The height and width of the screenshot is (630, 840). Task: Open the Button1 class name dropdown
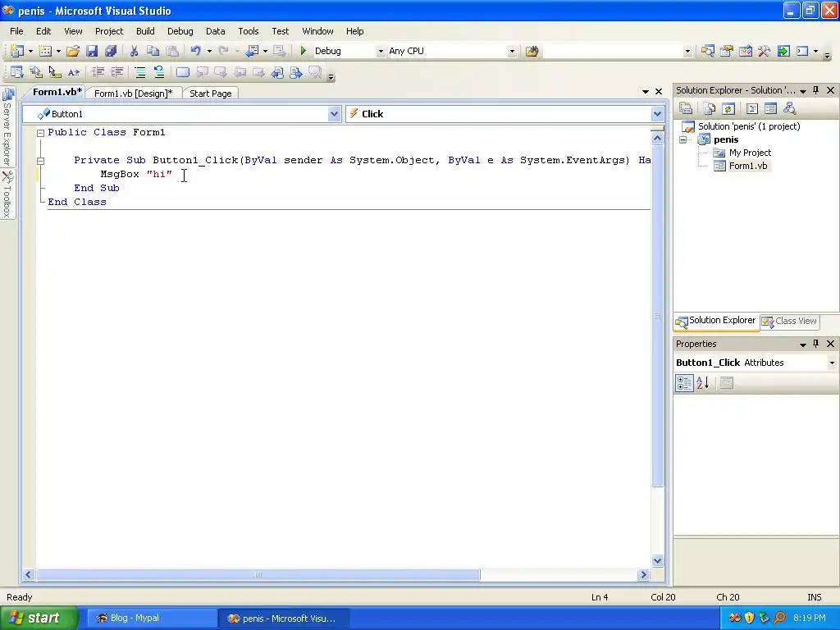[x=335, y=113]
